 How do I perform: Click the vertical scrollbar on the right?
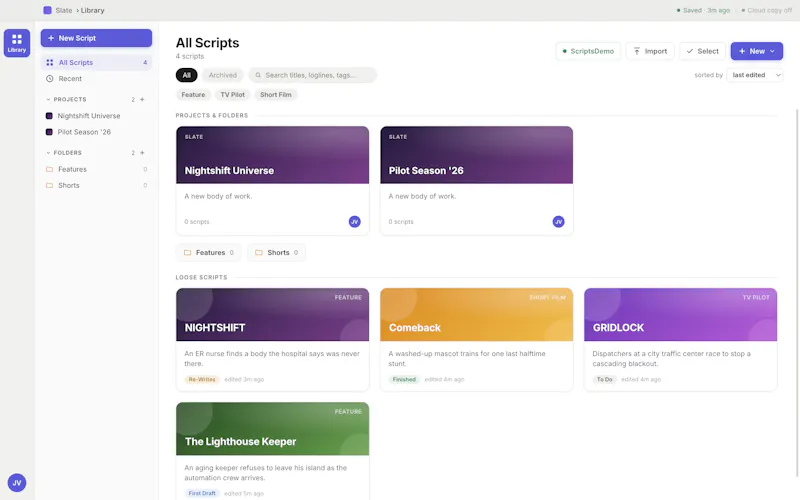tap(796, 293)
